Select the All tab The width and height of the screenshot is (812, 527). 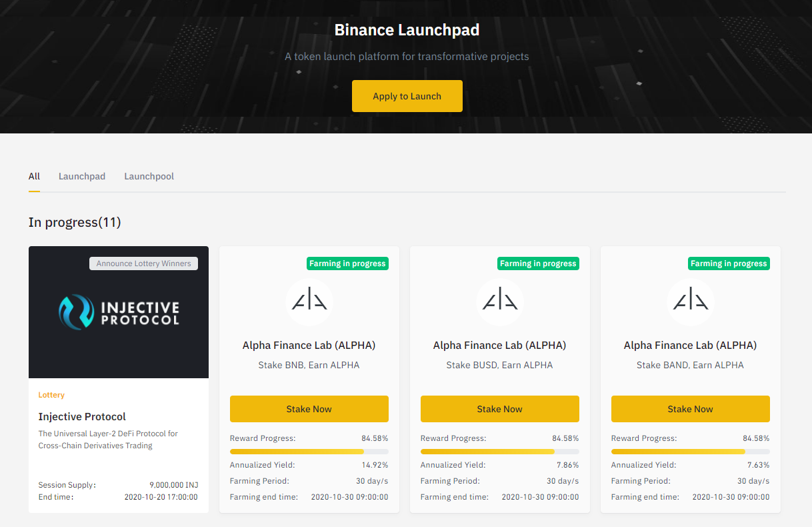click(x=34, y=176)
